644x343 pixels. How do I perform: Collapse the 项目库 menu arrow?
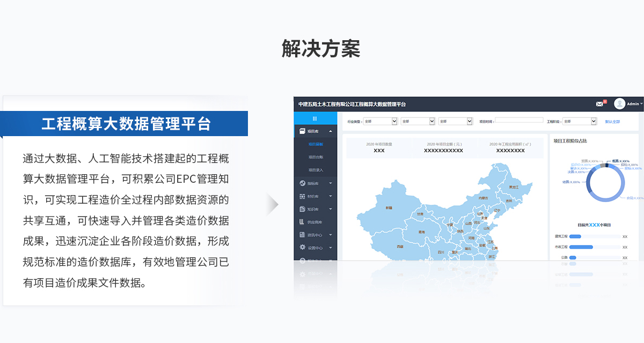tap(331, 131)
